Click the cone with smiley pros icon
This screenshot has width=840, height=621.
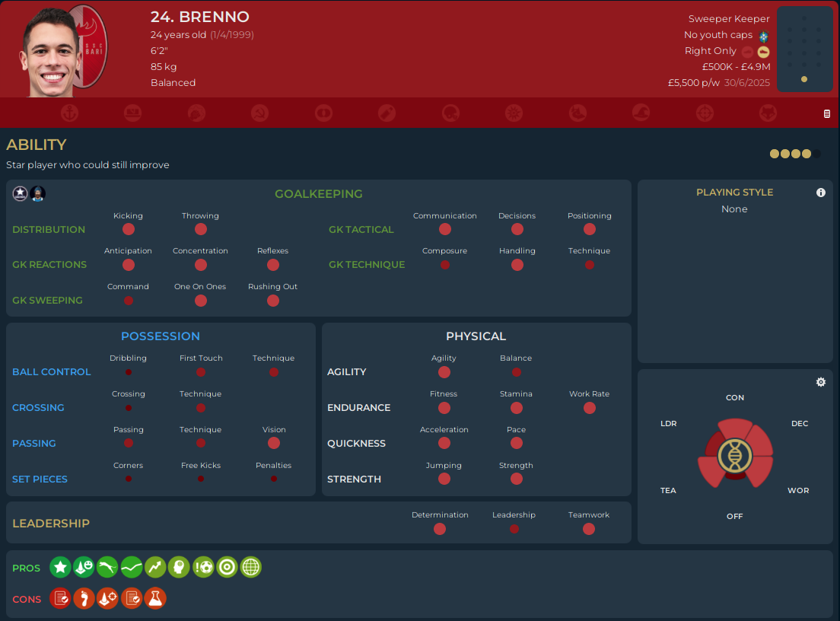click(x=84, y=567)
